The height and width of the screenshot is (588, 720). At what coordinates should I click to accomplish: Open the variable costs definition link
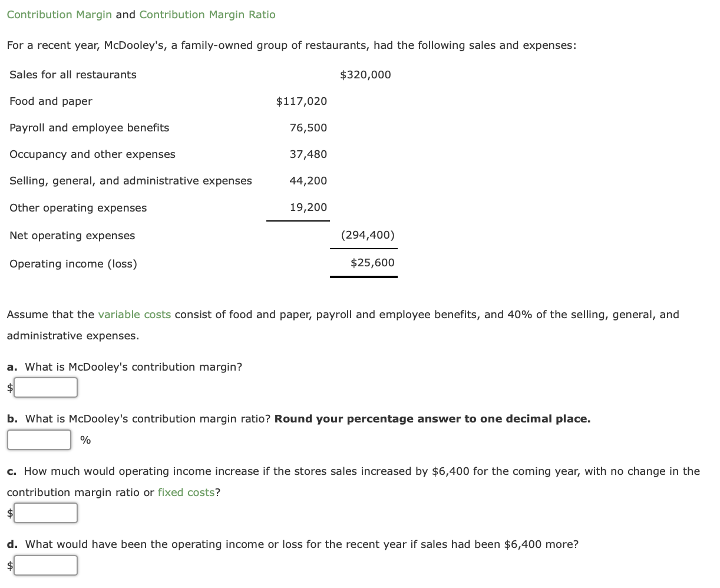(136, 314)
